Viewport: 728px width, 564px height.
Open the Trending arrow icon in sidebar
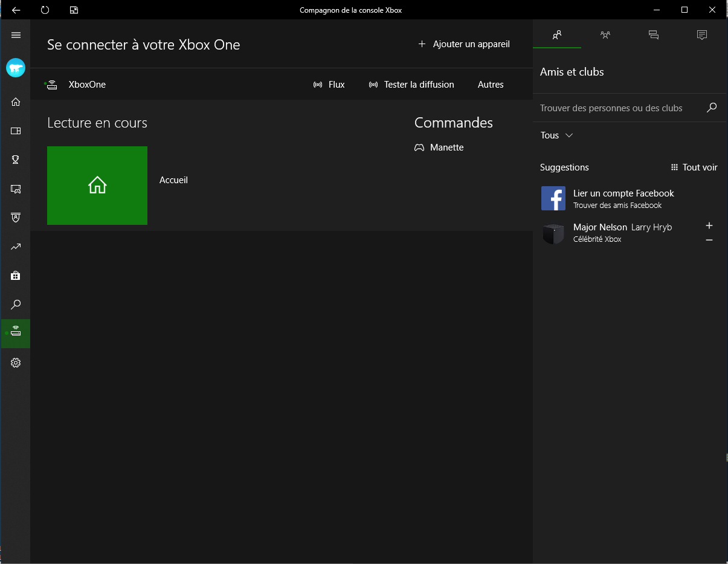click(x=16, y=247)
